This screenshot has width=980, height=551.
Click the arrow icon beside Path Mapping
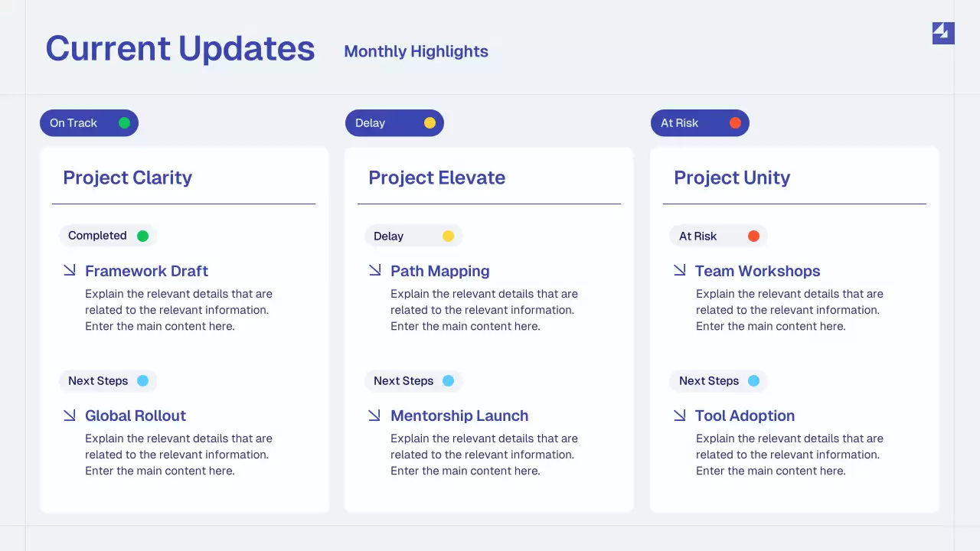click(374, 270)
